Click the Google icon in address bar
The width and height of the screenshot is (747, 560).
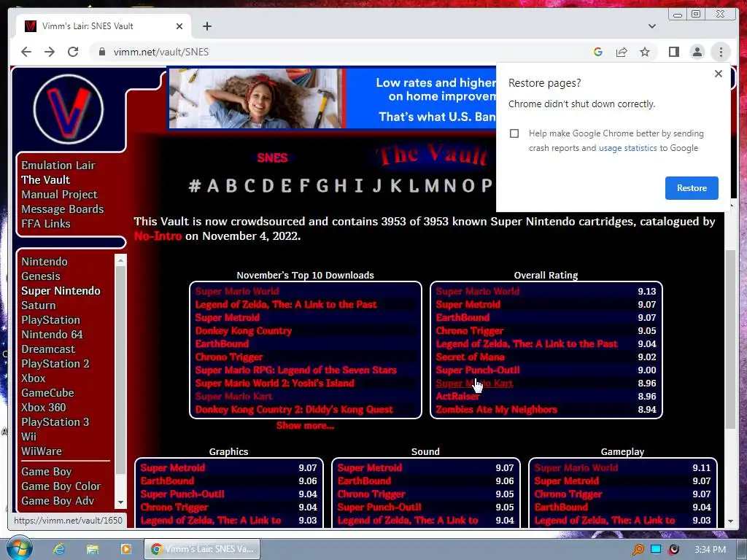pos(598,52)
